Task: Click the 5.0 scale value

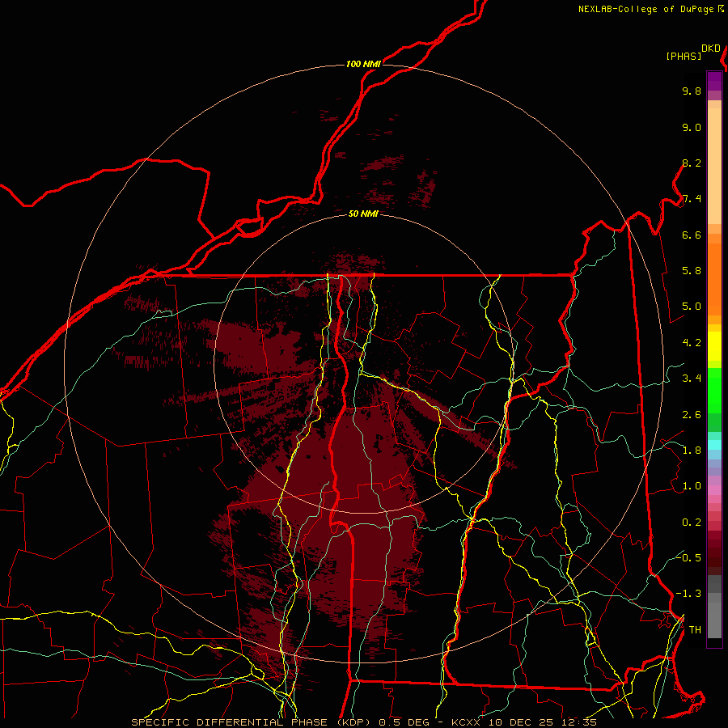Action: tap(692, 307)
